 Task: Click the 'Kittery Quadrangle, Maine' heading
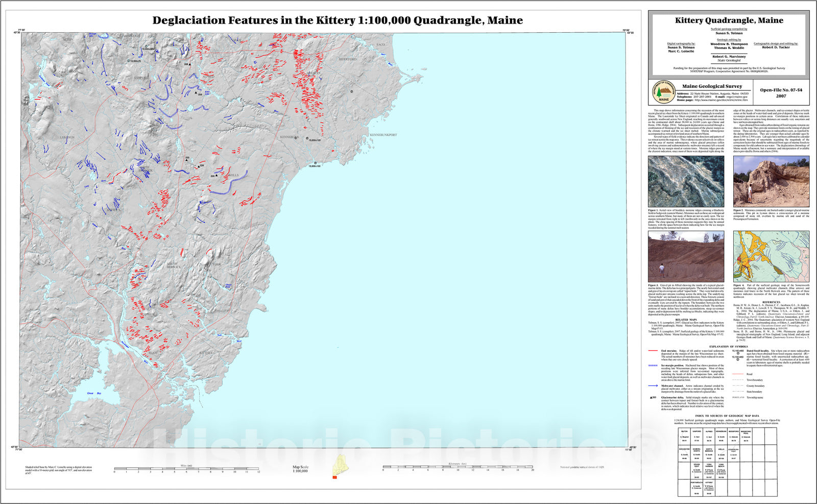click(x=729, y=20)
